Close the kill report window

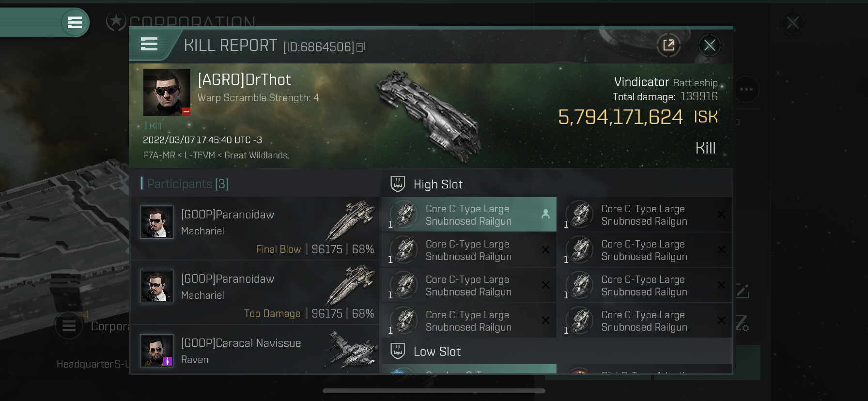(710, 46)
